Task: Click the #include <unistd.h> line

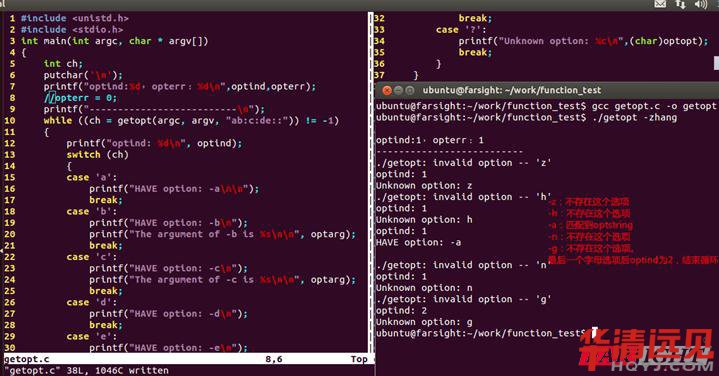Action: pos(75,18)
